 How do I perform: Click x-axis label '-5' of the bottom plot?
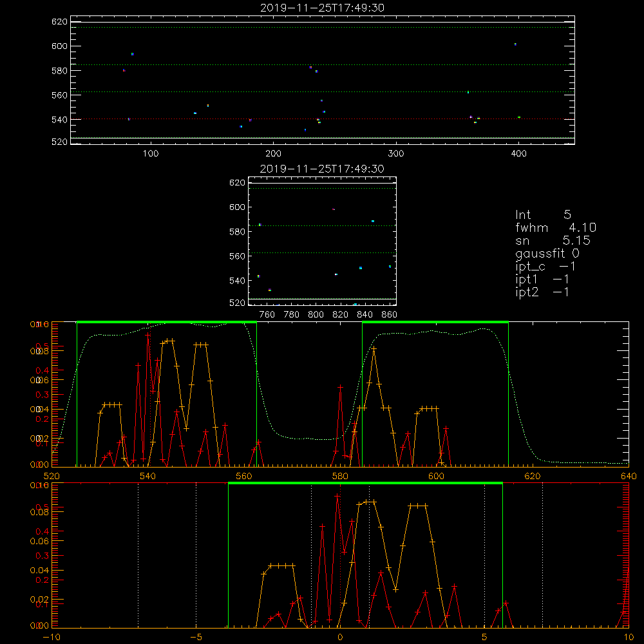(x=196, y=637)
